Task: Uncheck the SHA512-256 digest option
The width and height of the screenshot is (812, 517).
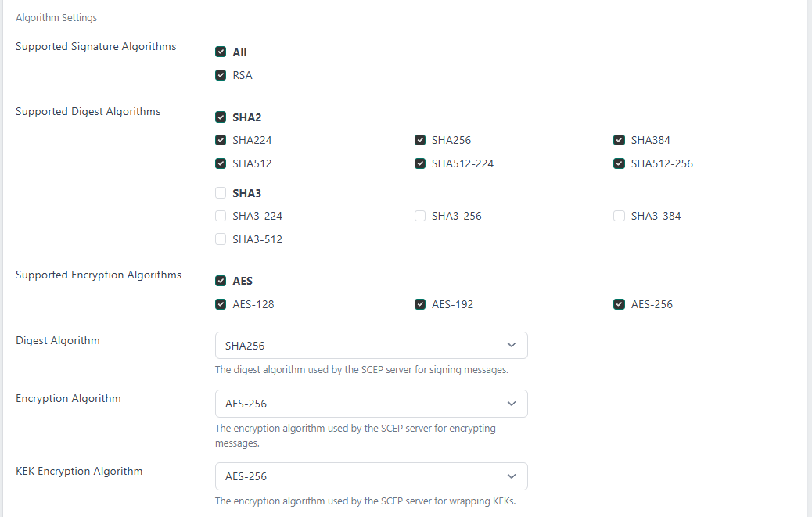Action: (x=620, y=164)
